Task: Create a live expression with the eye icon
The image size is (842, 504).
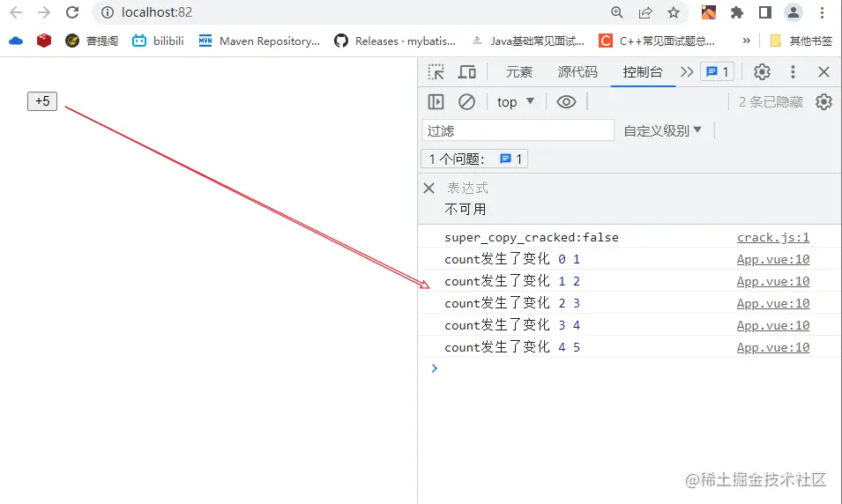Action: pos(566,102)
